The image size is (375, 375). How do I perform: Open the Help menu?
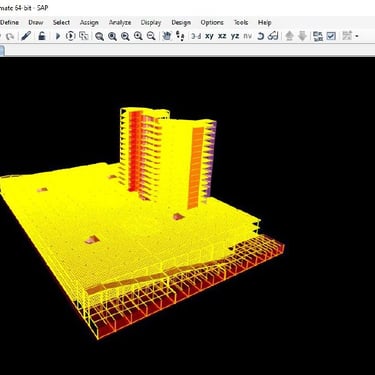(264, 23)
